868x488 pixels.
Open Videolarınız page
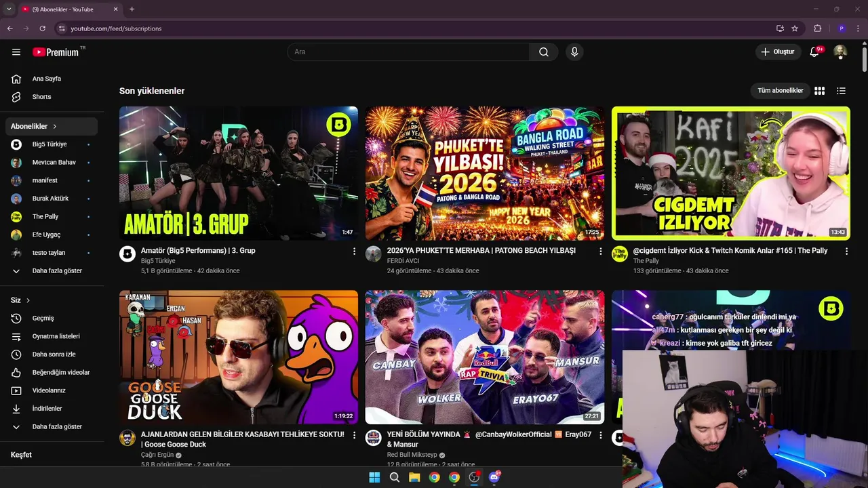click(52, 390)
